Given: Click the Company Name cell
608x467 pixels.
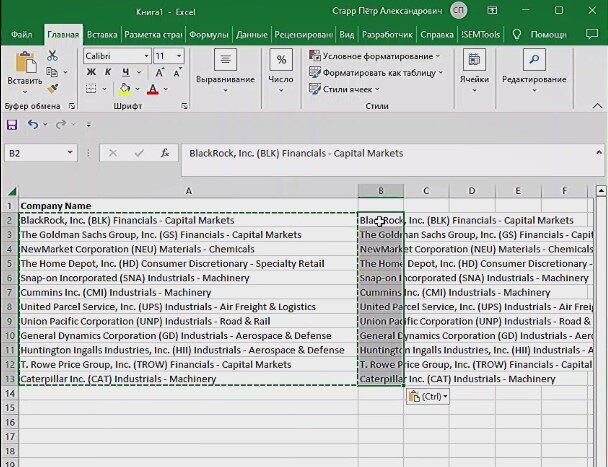Looking at the screenshot, I should point(188,206).
